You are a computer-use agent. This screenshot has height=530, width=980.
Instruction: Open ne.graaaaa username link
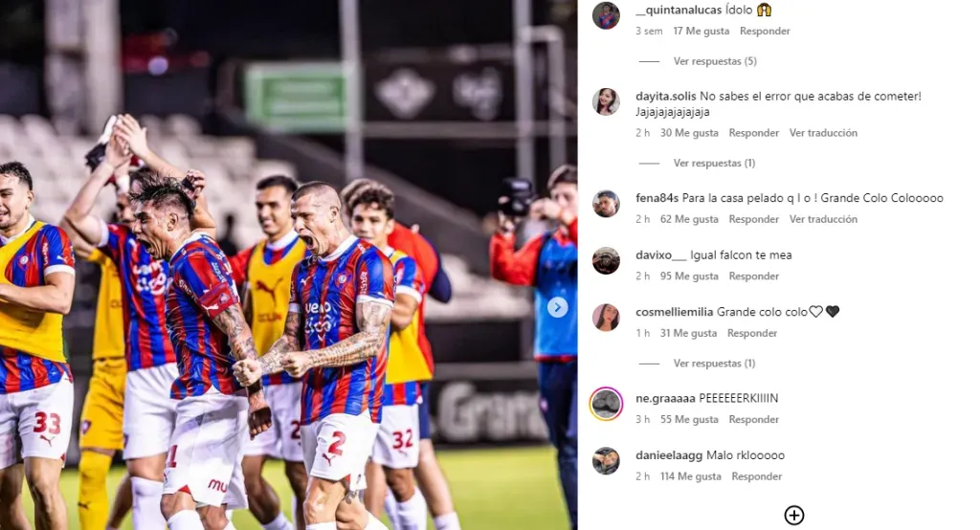click(665, 398)
